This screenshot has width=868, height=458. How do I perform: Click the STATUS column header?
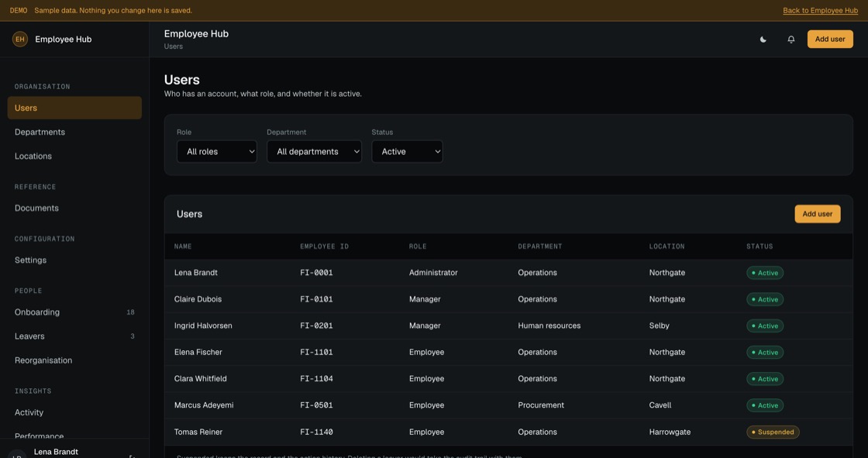pos(759,246)
